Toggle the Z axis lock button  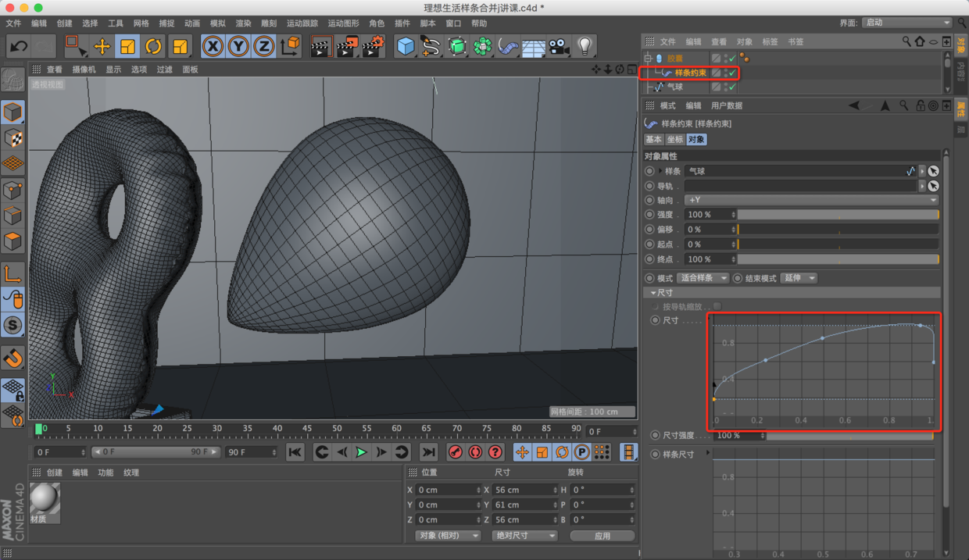tap(264, 47)
